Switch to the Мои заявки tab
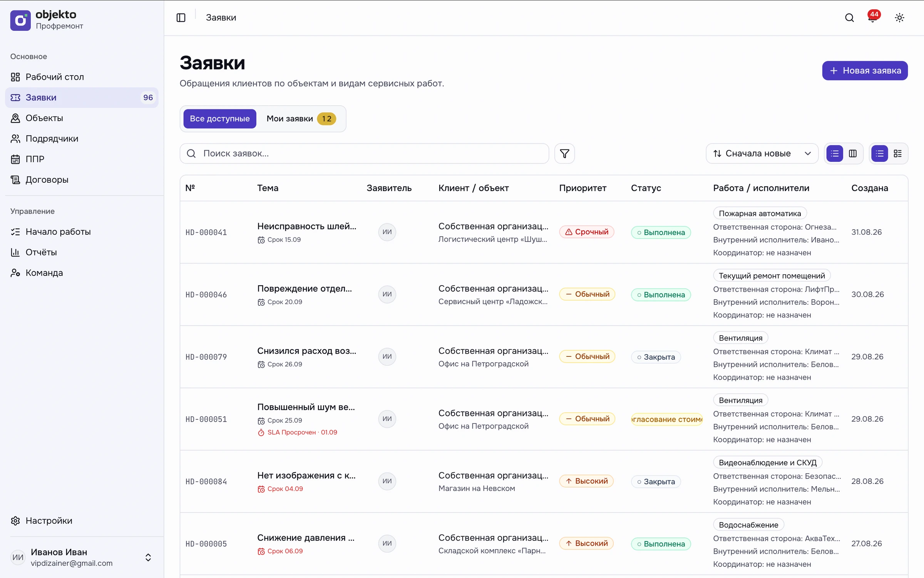This screenshot has width=924, height=578. 301,119
